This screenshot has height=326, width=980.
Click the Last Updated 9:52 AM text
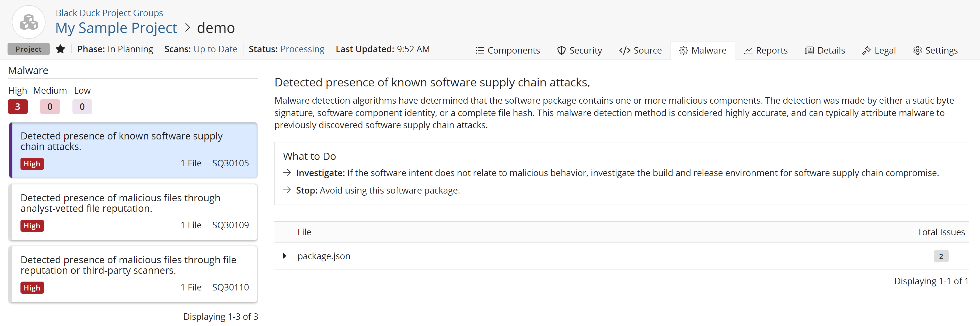click(382, 49)
